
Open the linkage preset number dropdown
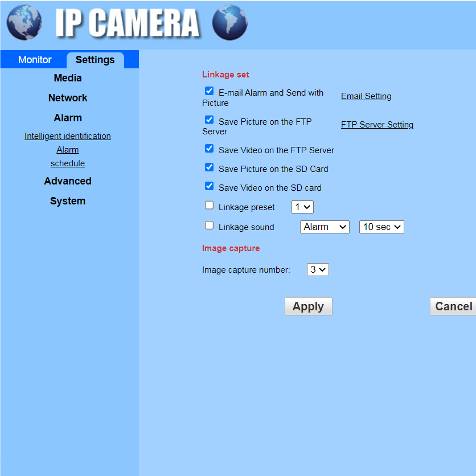pos(302,207)
